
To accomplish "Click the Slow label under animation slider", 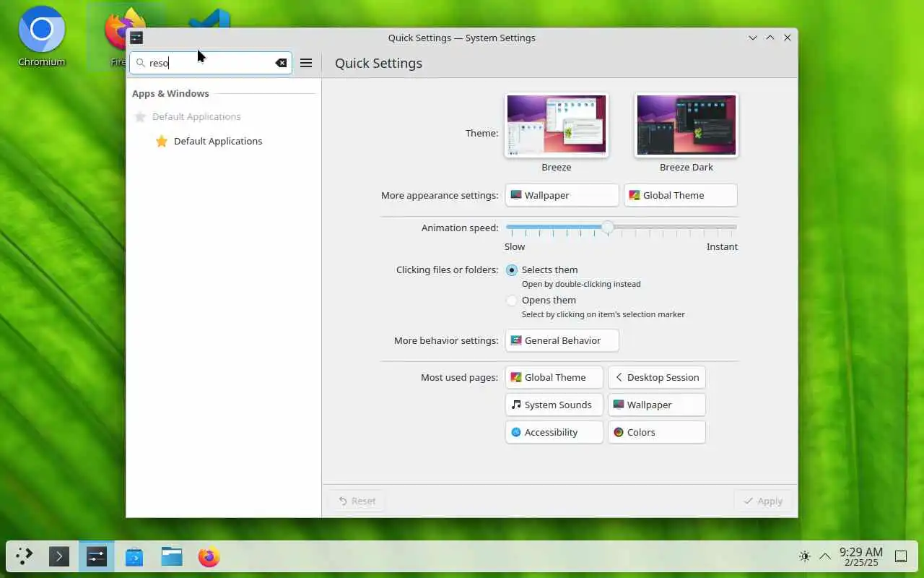I will click(515, 246).
